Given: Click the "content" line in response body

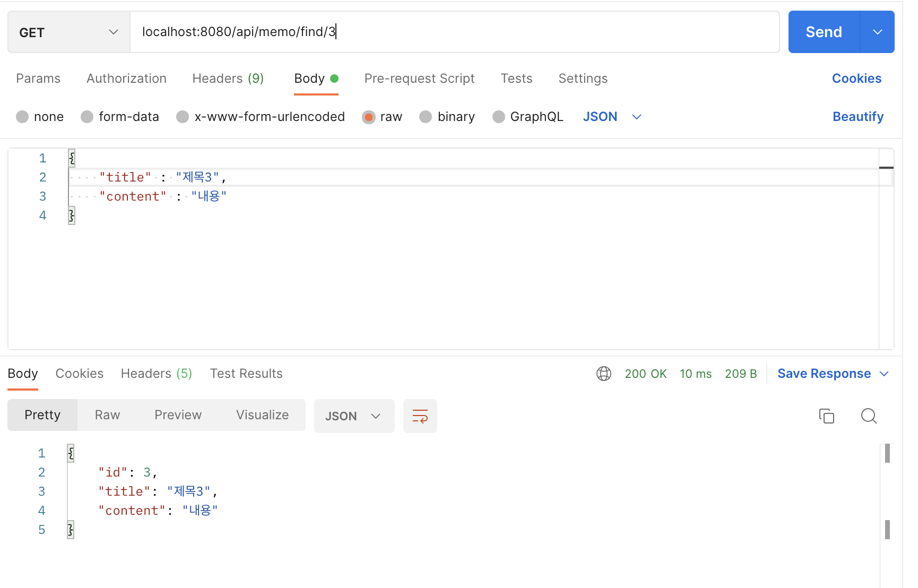Looking at the screenshot, I should [x=158, y=511].
